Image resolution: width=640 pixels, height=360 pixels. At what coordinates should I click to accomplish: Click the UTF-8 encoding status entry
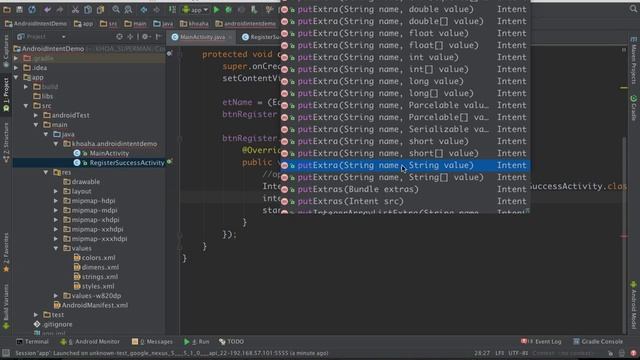click(x=518, y=353)
